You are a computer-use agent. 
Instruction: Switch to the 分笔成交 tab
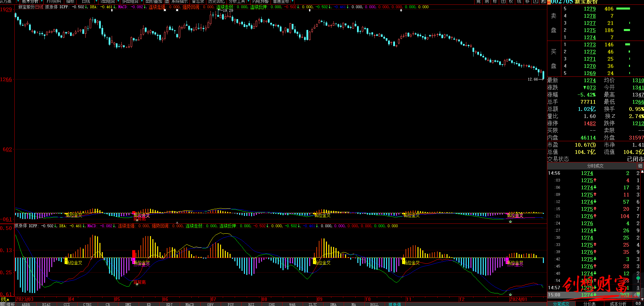[x=561, y=304]
